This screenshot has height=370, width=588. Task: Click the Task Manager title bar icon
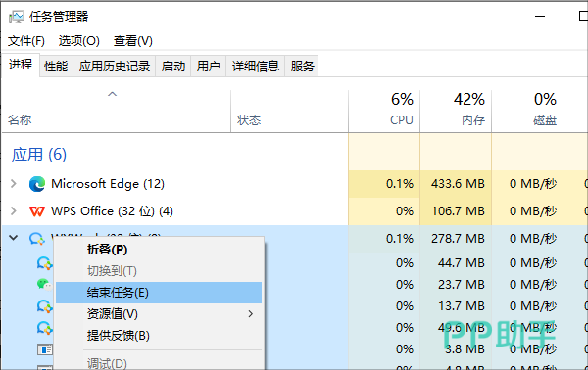coord(16,17)
